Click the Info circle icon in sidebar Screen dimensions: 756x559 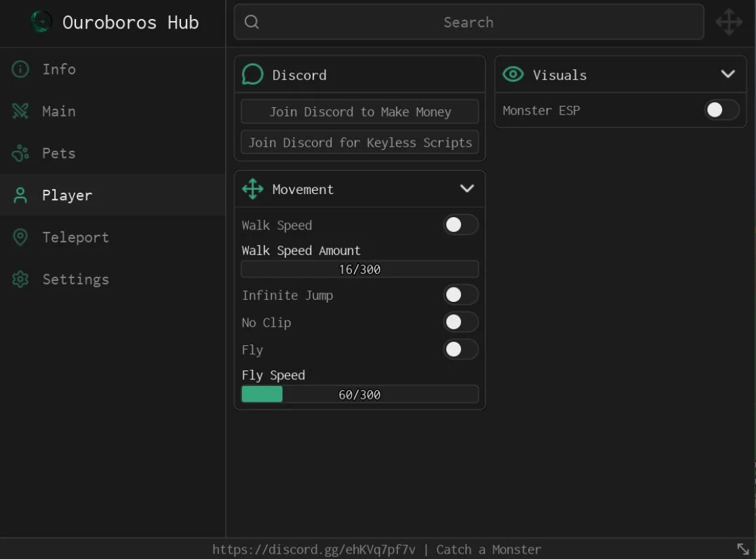coord(20,69)
